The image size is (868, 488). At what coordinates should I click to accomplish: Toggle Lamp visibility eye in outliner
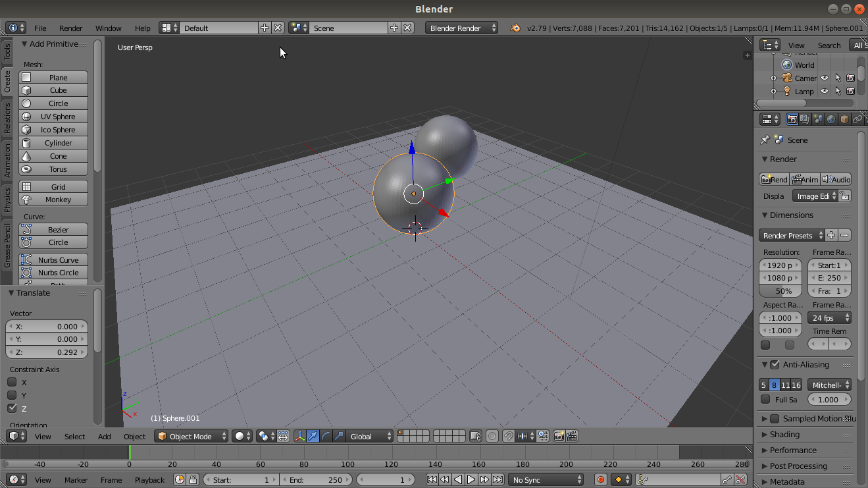click(x=825, y=91)
